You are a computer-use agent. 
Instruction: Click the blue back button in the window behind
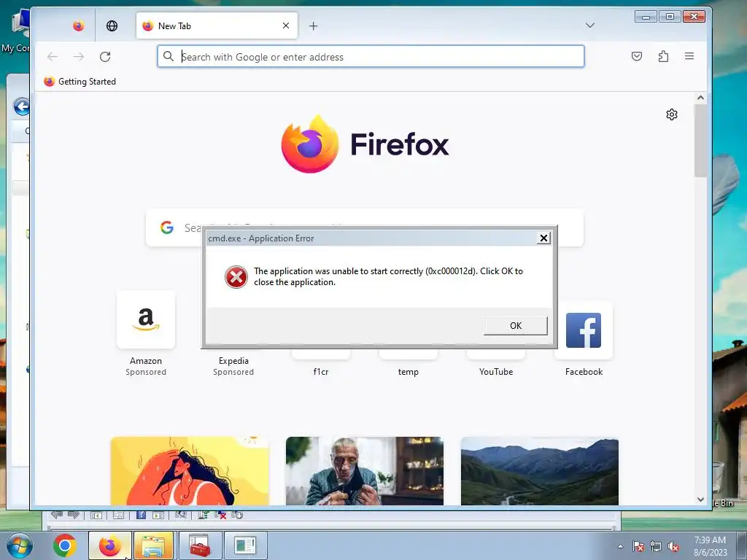(x=21, y=106)
